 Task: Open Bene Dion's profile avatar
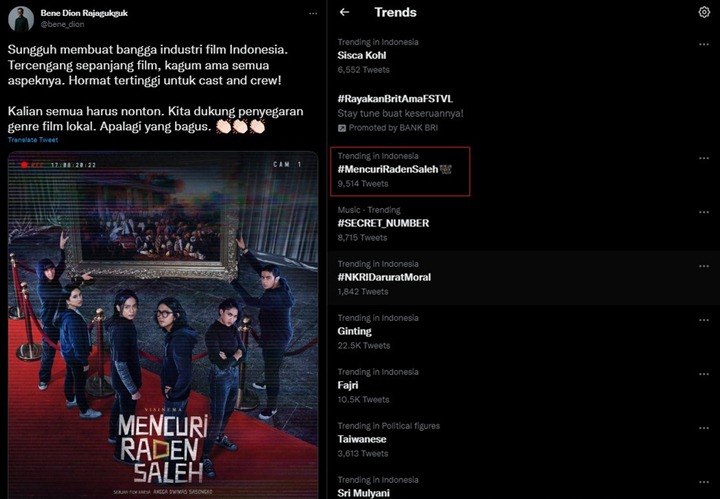click(21, 19)
